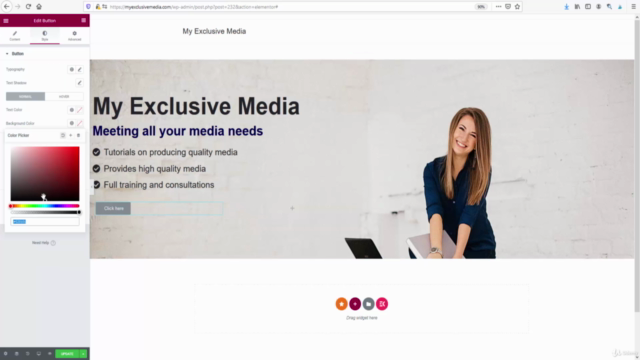Open template library folder button

click(x=369, y=304)
